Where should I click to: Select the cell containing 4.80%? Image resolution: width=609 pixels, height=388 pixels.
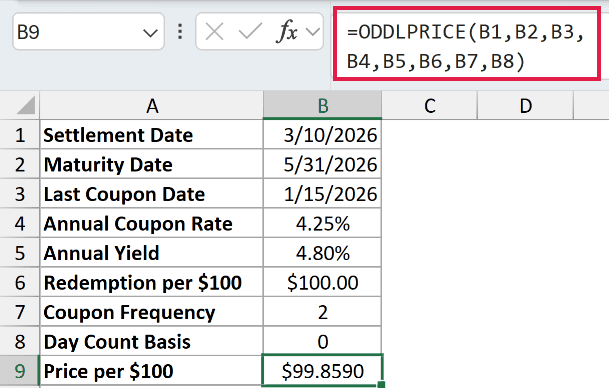322,253
